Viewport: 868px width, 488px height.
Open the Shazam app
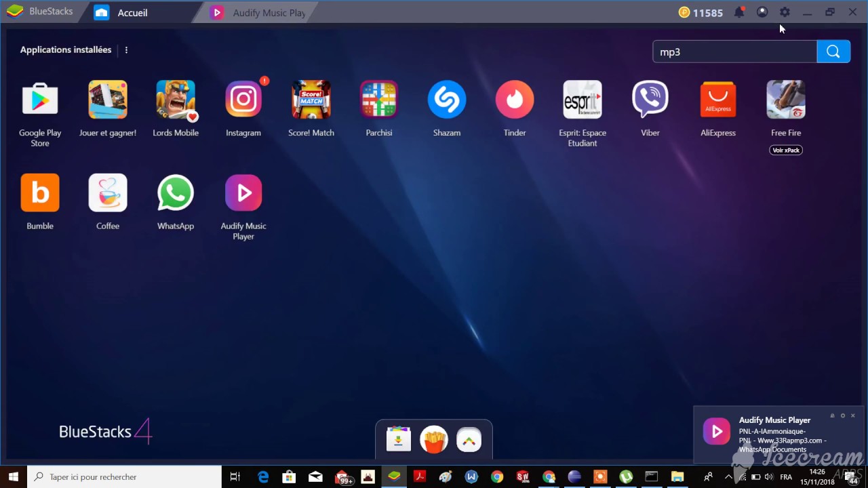point(447,100)
